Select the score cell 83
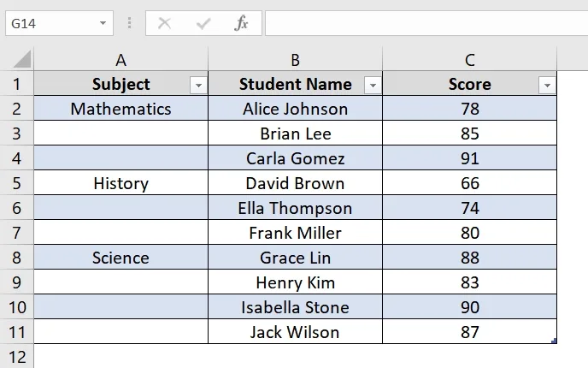588x368 pixels. 469,282
